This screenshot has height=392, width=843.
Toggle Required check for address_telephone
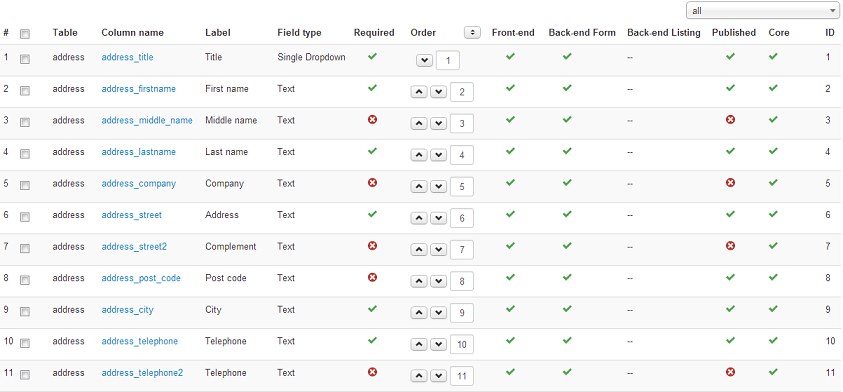(372, 340)
